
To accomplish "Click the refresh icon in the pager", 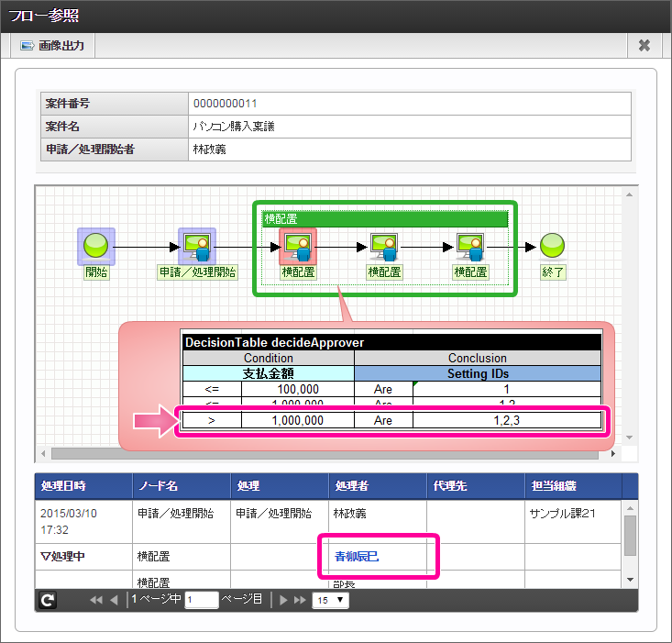I will [x=48, y=600].
